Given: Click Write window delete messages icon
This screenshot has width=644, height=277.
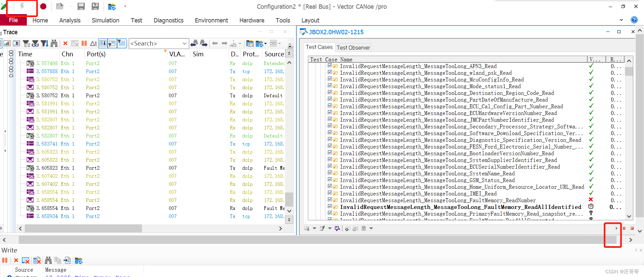Looking at the screenshot, I should [x=26, y=260].
